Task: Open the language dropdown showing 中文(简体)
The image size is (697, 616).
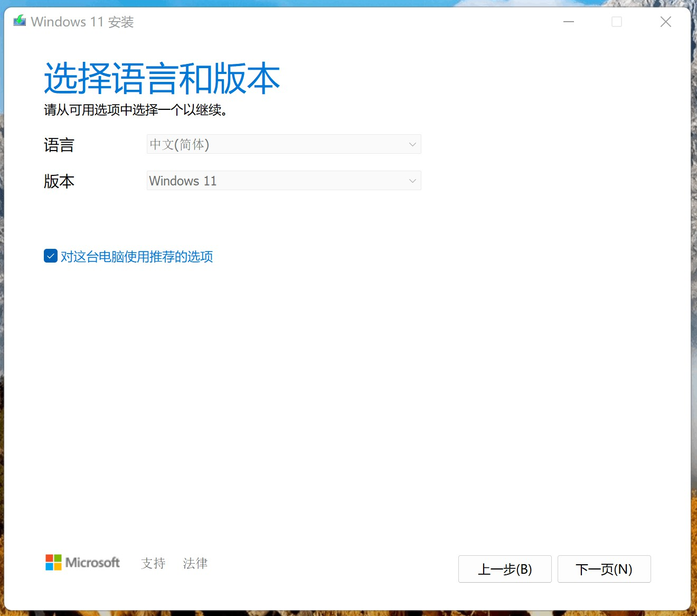Action: (284, 144)
